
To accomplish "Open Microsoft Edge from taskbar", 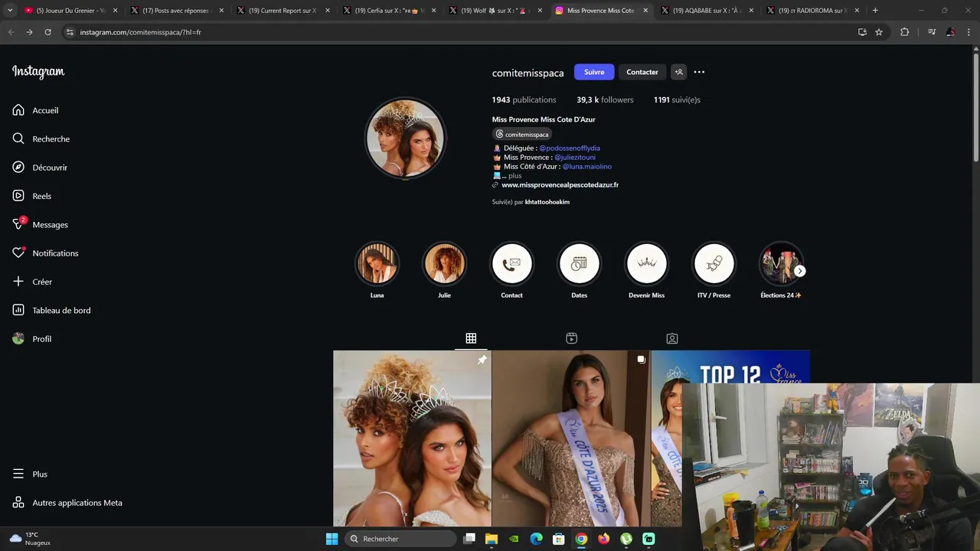I will [x=536, y=539].
